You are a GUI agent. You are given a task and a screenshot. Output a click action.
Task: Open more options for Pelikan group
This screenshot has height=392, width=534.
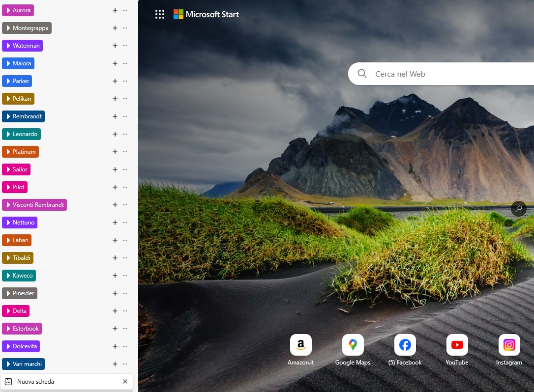coord(125,99)
